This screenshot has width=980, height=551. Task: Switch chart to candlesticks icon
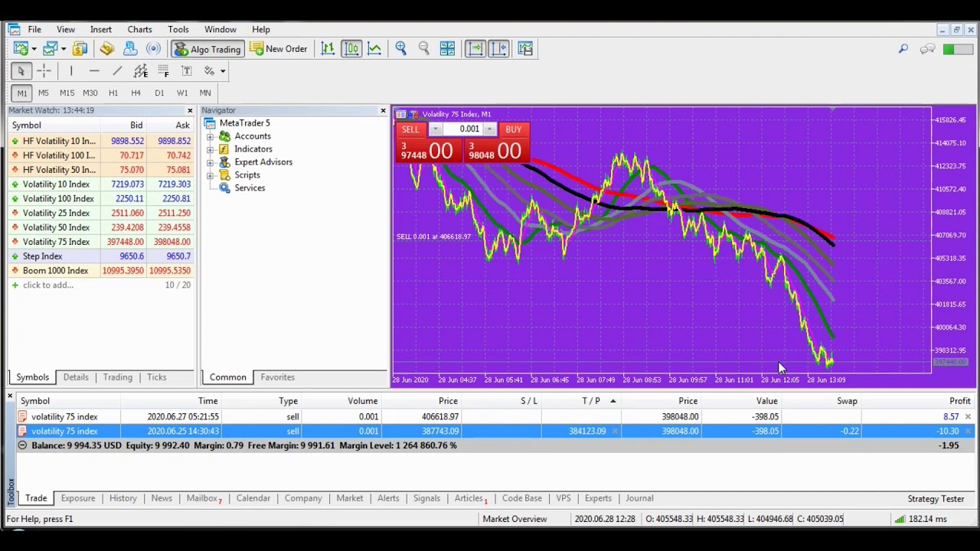tap(351, 49)
